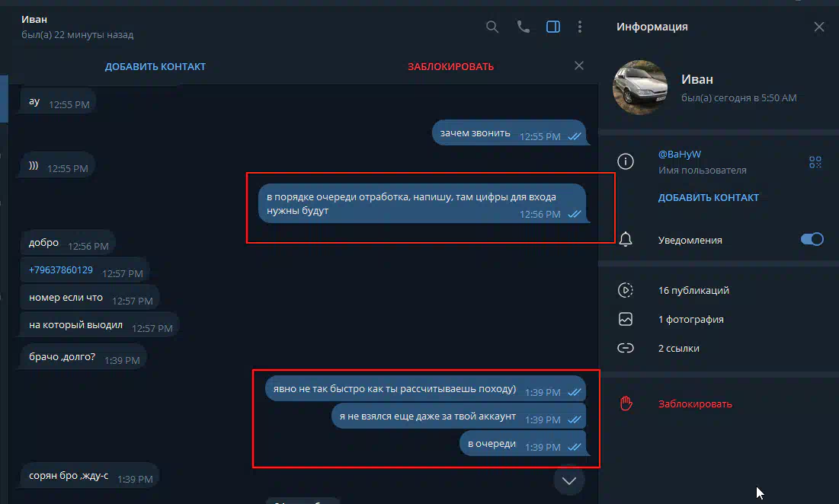Open the 2 ссылки link icon
839x504 pixels.
(626, 348)
